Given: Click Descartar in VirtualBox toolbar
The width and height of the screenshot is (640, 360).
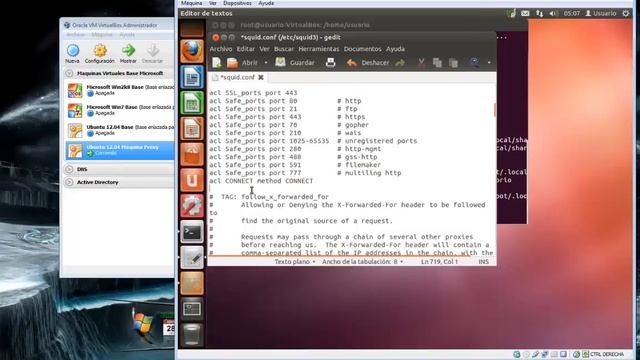Looking at the screenshot, I should pos(153,53).
